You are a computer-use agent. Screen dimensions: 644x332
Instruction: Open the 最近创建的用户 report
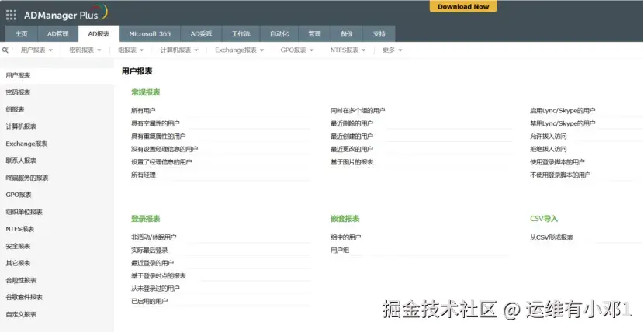pos(352,137)
